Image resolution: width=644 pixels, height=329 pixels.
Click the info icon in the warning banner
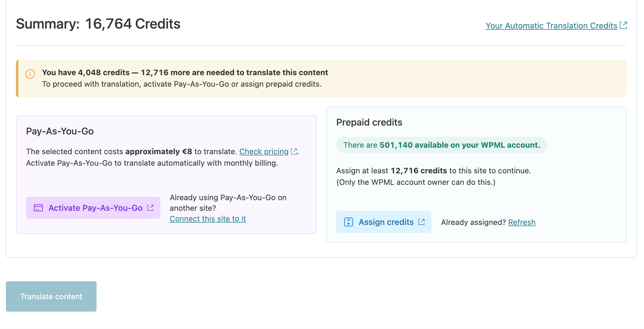click(30, 74)
